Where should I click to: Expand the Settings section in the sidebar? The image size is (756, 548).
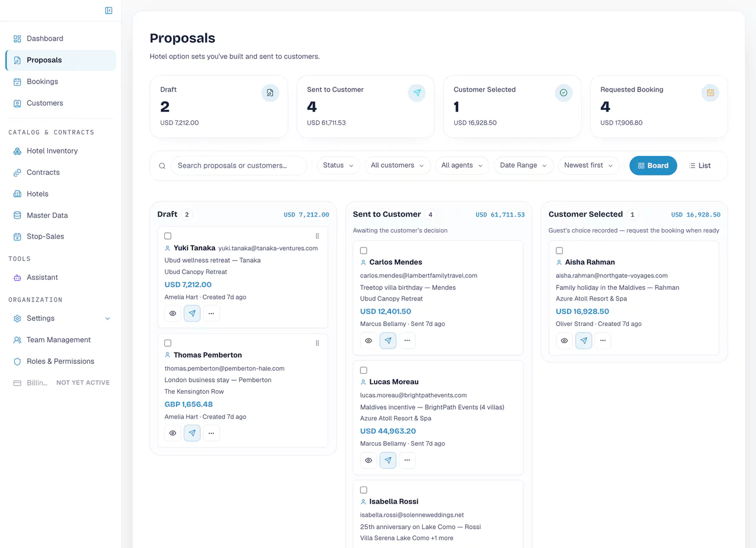[x=60, y=318]
